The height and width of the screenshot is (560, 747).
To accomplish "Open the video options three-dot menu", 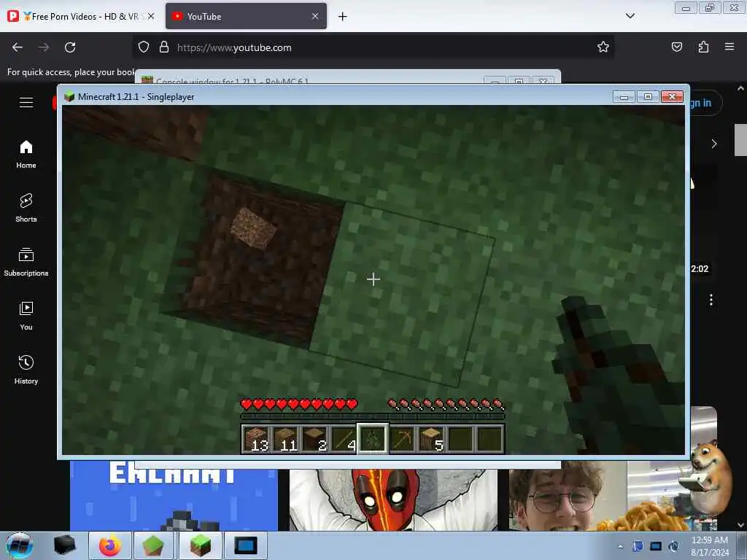I will click(711, 300).
